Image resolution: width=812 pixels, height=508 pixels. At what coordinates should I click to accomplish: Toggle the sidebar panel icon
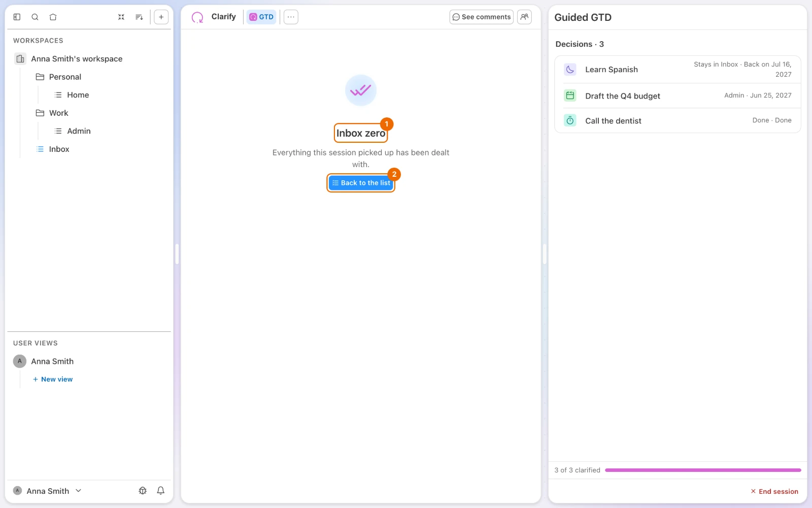pyautogui.click(x=17, y=17)
